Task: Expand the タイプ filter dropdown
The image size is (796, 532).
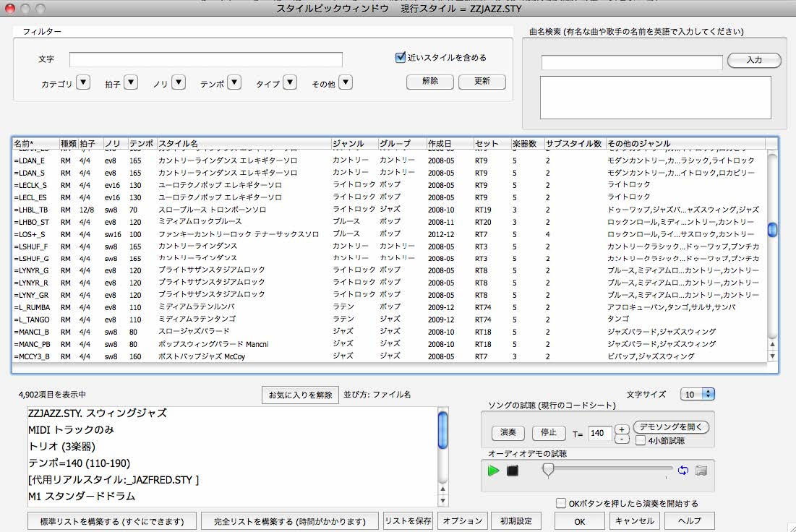Action: pyautogui.click(x=289, y=83)
